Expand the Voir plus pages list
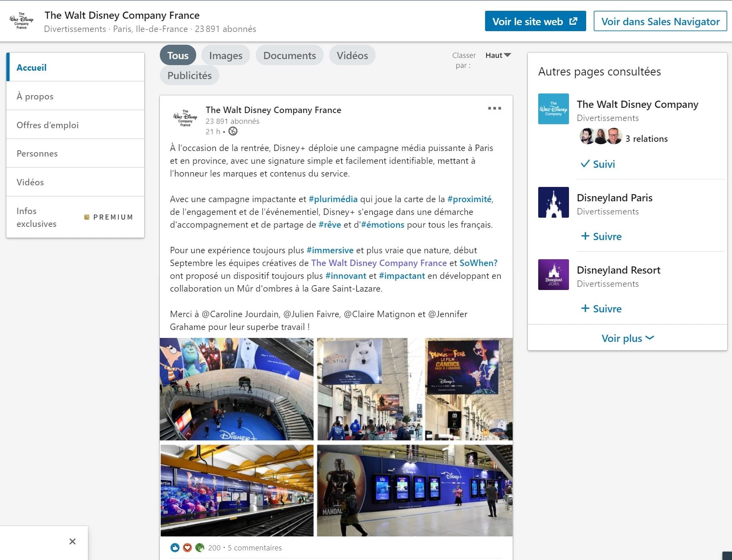The width and height of the screenshot is (732, 560). pyautogui.click(x=627, y=338)
